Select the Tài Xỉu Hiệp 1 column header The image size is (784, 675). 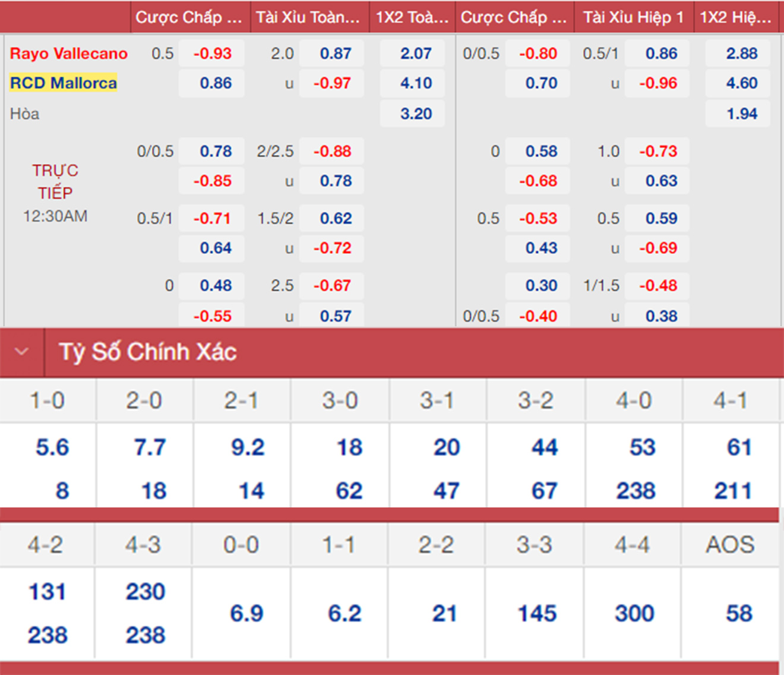(x=633, y=17)
